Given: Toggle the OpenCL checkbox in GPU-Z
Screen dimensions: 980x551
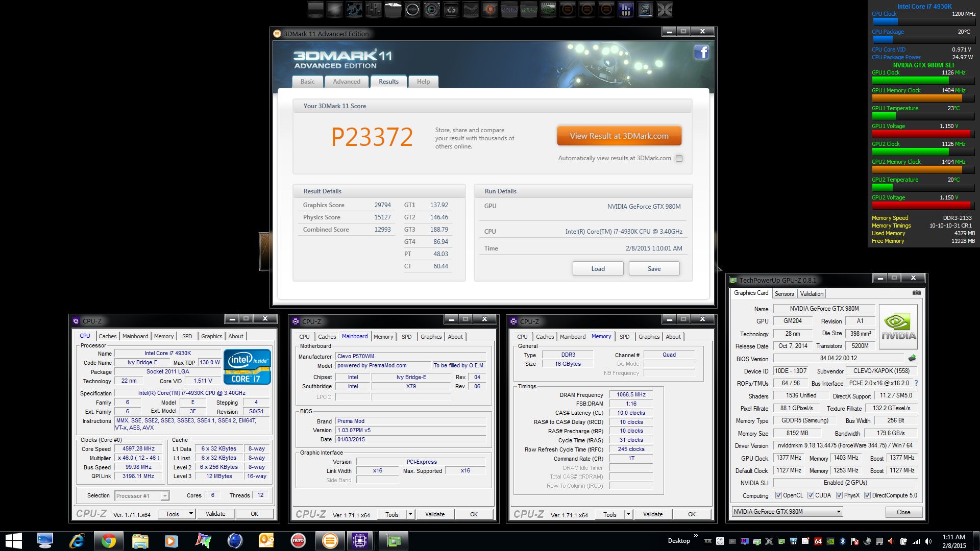Looking at the screenshot, I should click(x=778, y=495).
